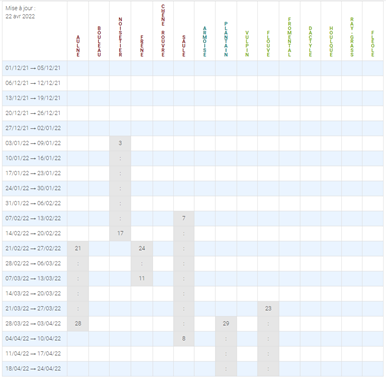The height and width of the screenshot is (379, 386).
Task: Click the cell showing 21 under Aulne
Action: (x=78, y=248)
